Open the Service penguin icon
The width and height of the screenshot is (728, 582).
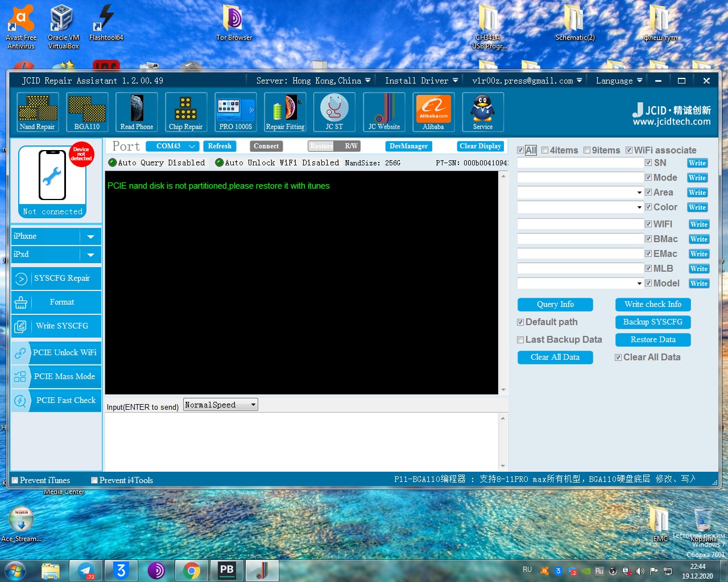pyautogui.click(x=483, y=112)
